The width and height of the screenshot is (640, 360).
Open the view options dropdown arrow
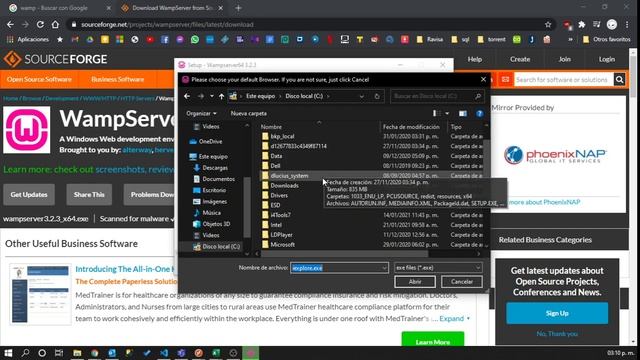click(x=447, y=113)
